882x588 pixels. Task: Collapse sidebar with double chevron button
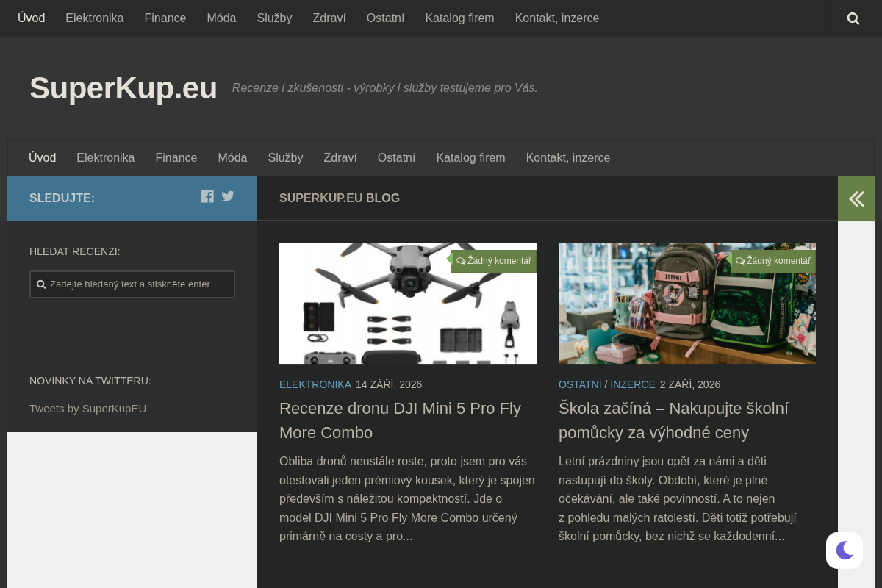(856, 198)
